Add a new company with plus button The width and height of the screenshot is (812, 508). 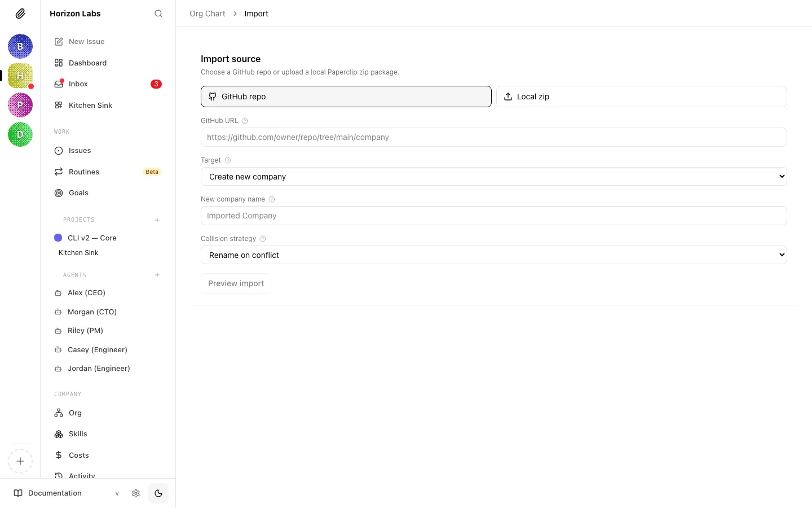coord(20,461)
